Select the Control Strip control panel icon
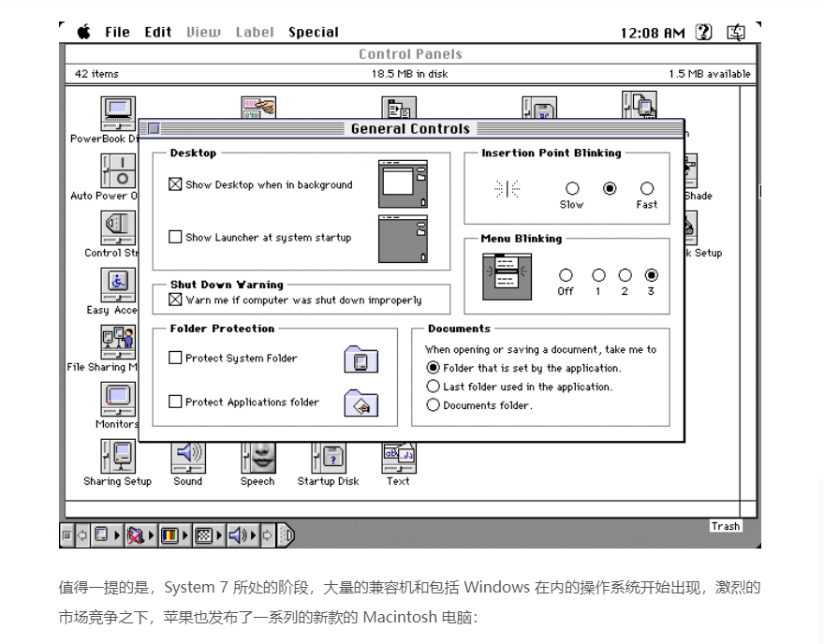The image size is (824, 644). pyautogui.click(x=118, y=228)
